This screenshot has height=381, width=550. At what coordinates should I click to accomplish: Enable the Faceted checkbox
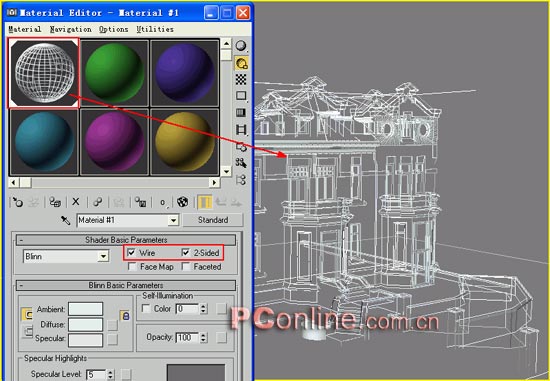point(186,267)
